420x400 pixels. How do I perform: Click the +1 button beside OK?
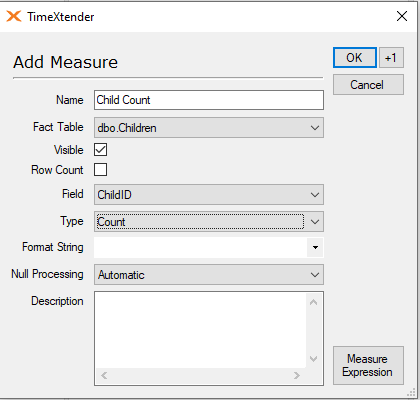[x=391, y=58]
